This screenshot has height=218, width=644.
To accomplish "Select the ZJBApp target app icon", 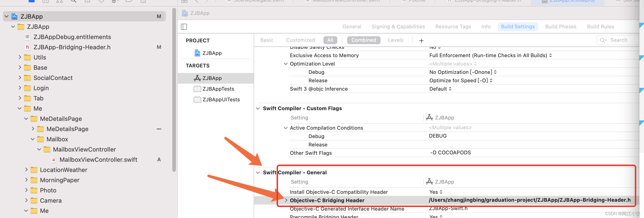I will (x=197, y=78).
